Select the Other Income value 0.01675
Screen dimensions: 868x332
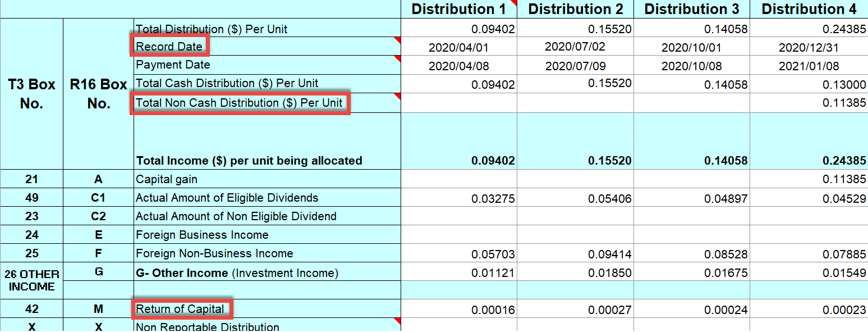tap(725, 273)
